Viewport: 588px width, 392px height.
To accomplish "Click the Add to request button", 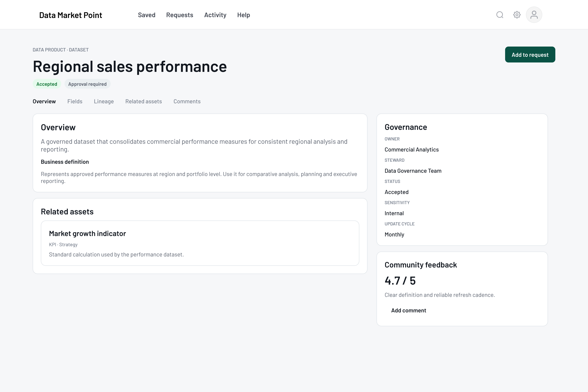I will [x=530, y=55].
